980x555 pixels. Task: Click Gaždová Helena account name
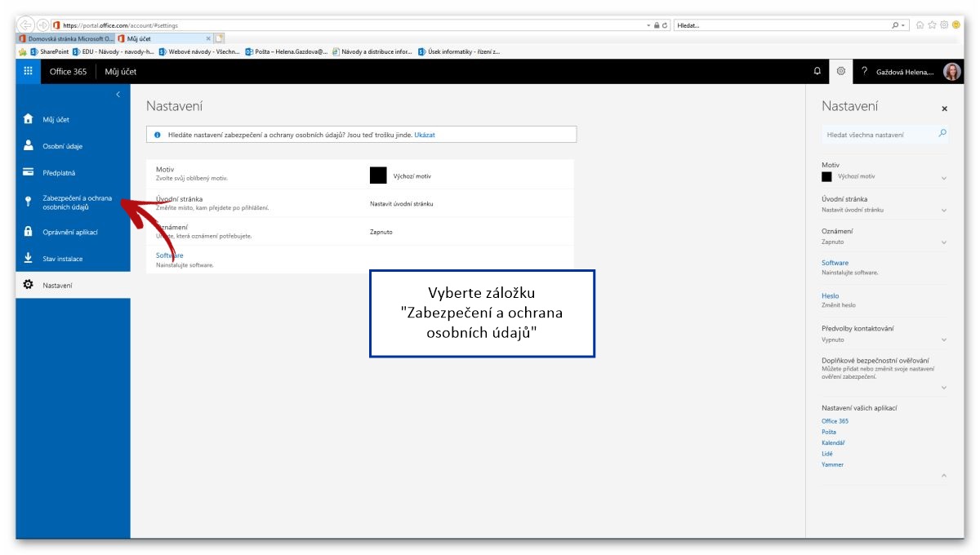[905, 72]
